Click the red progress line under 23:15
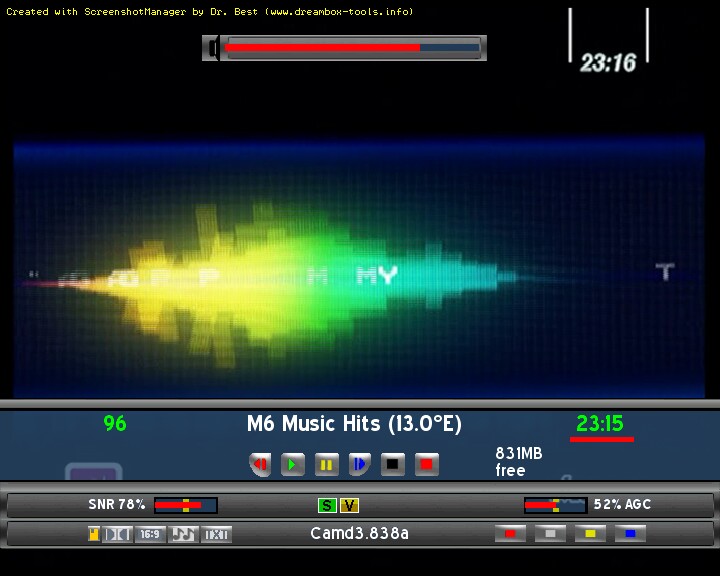The width and height of the screenshot is (720, 576). point(602,440)
